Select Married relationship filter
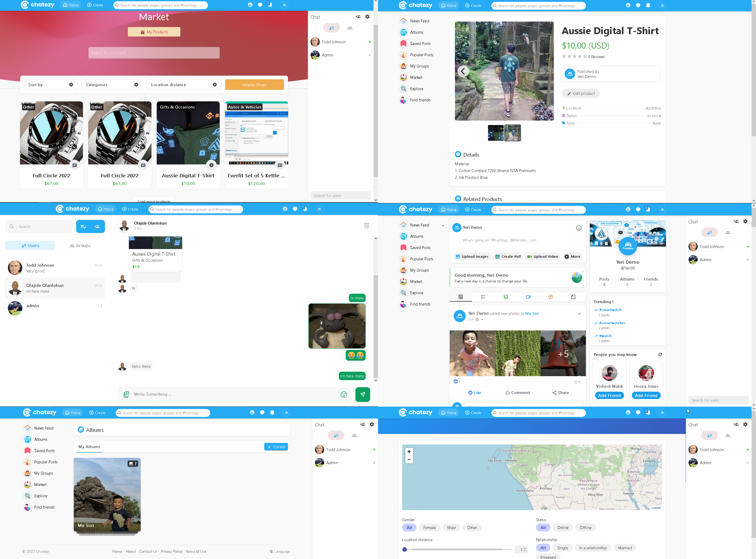Screen dimensions: 756x559 [625, 548]
